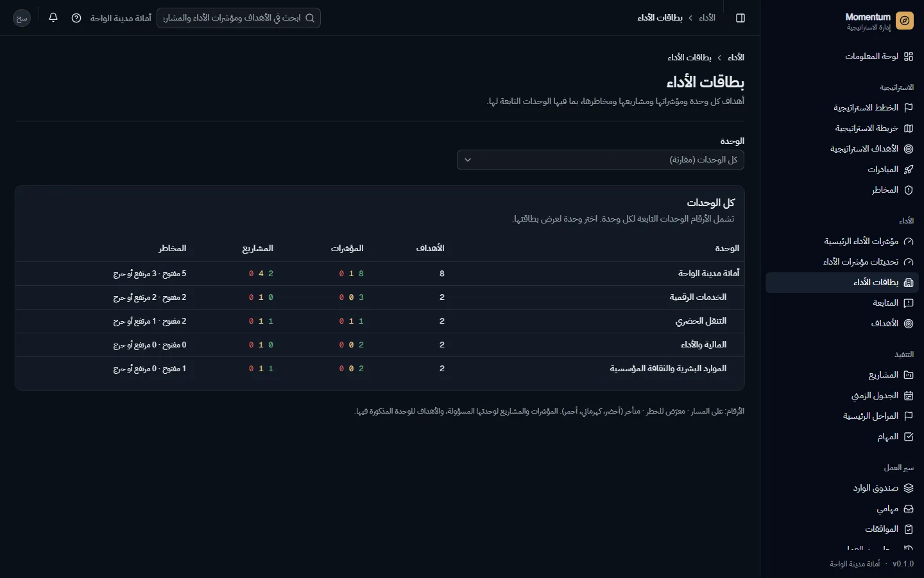This screenshot has height=578, width=924.
Task: Open the help question-mark icon
Action: tap(76, 18)
